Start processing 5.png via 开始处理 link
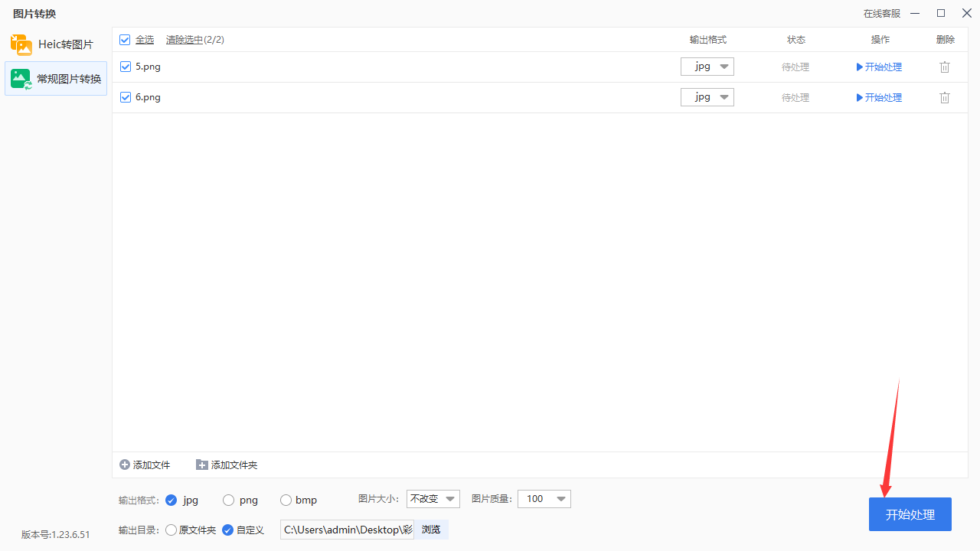Image resolution: width=980 pixels, height=551 pixels. pyautogui.click(x=879, y=67)
